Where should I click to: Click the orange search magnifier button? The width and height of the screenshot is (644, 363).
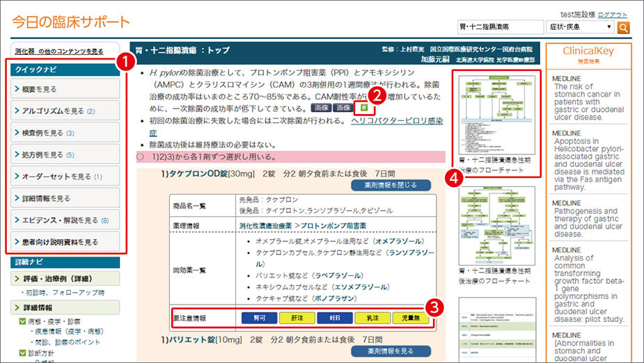click(623, 27)
